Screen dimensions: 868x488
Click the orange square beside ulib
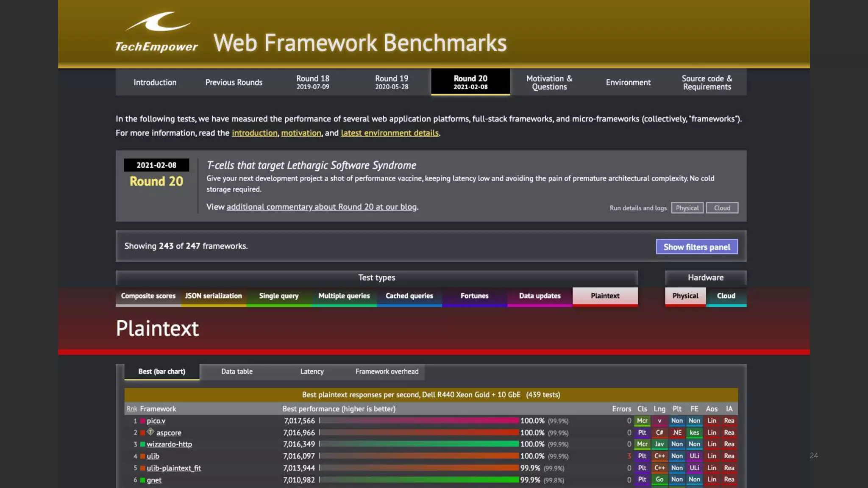(x=143, y=456)
